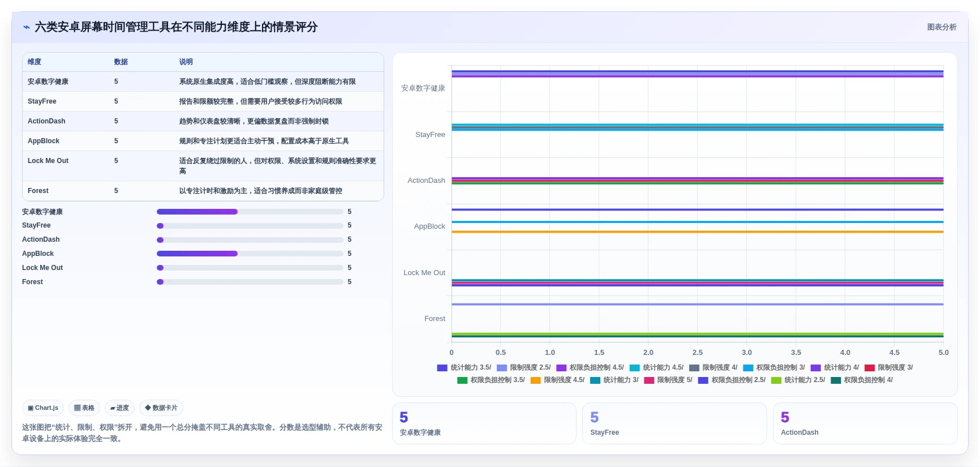Click the AppBlock chart axis label
The image size is (980, 467).
click(x=429, y=226)
